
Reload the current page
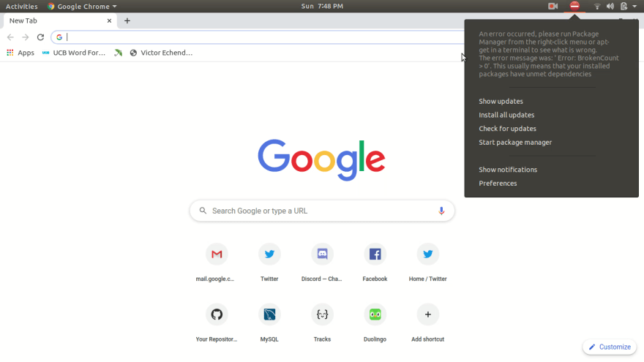(x=40, y=37)
